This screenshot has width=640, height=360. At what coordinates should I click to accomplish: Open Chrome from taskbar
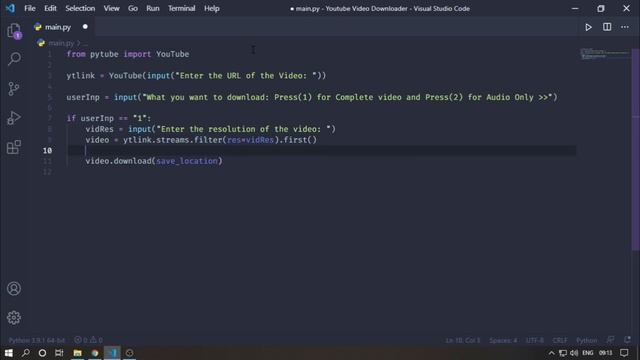click(95, 353)
